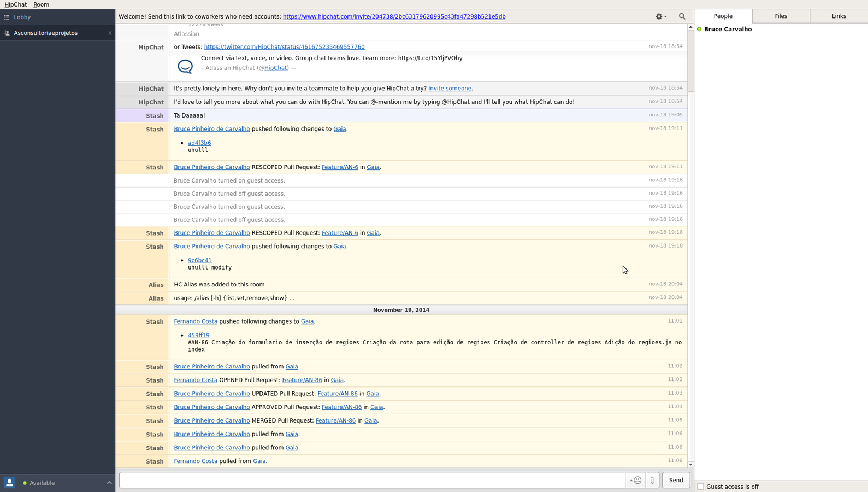Open the twitter.com HipChat status link
This screenshot has width=868, height=492.
pos(284,47)
